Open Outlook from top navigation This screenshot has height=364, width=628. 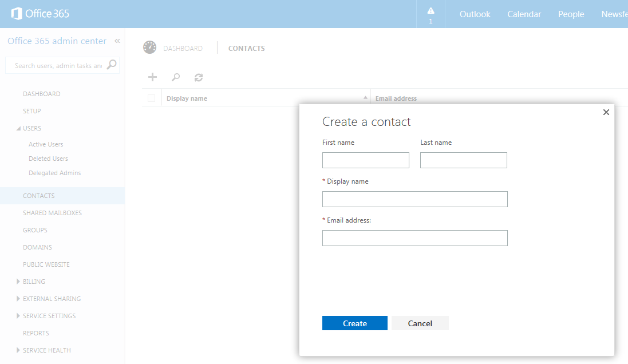(475, 14)
